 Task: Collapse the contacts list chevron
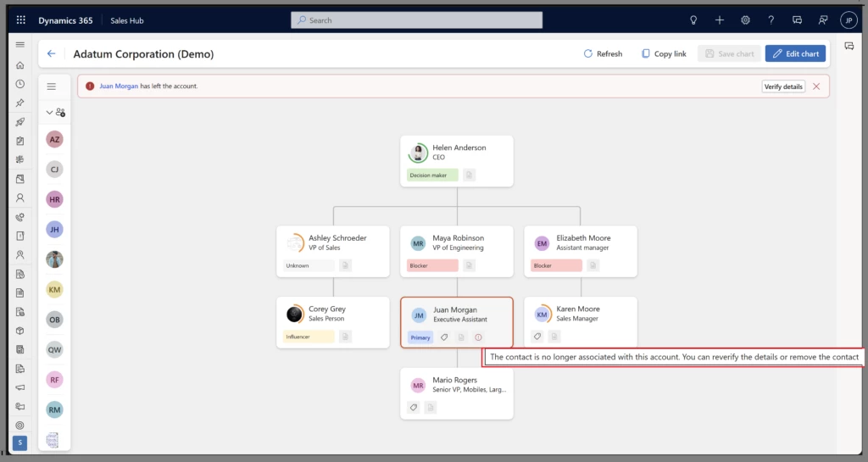click(x=49, y=112)
